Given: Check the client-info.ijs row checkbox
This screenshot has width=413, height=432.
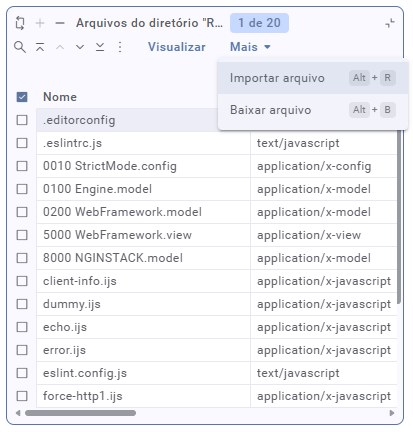Looking at the screenshot, I should click(x=22, y=281).
